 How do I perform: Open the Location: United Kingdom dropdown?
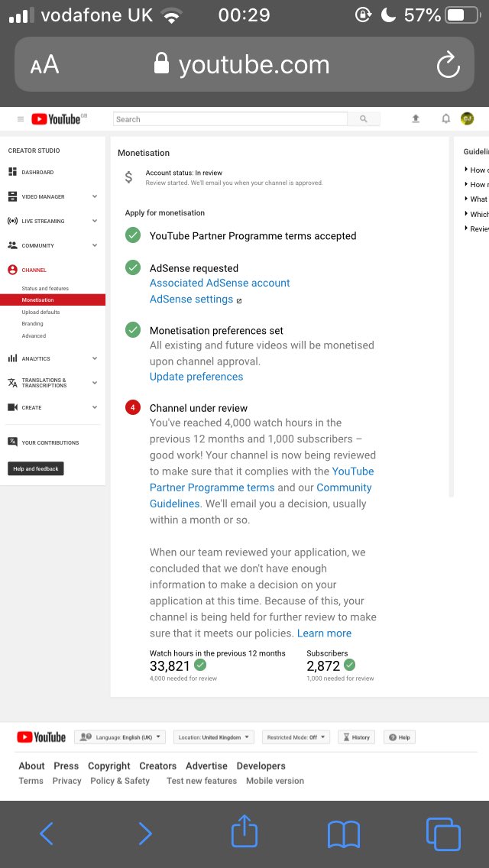click(x=214, y=737)
